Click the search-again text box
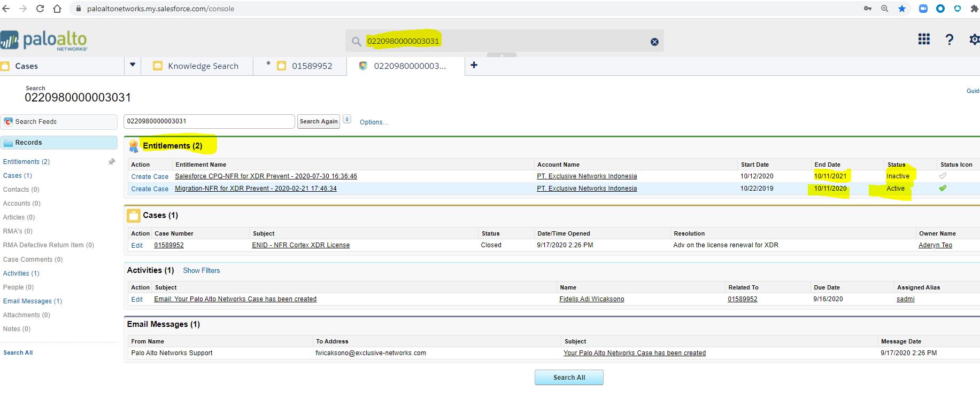This screenshot has height=415, width=980. (209, 121)
